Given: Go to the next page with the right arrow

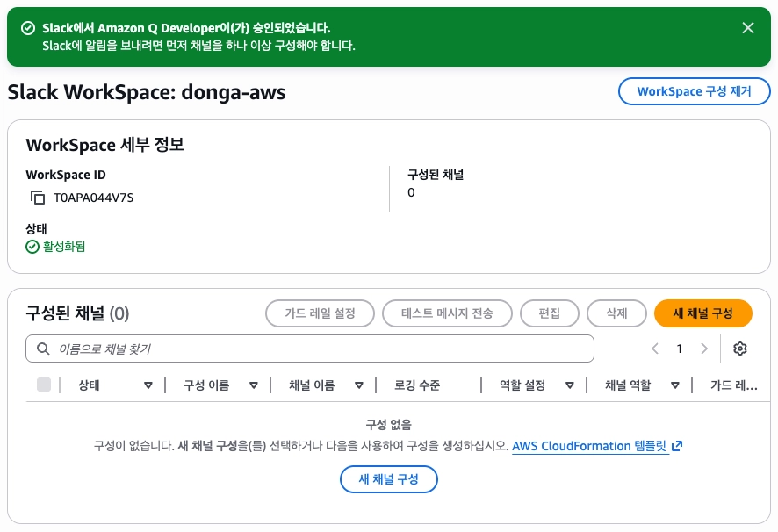Looking at the screenshot, I should [703, 349].
